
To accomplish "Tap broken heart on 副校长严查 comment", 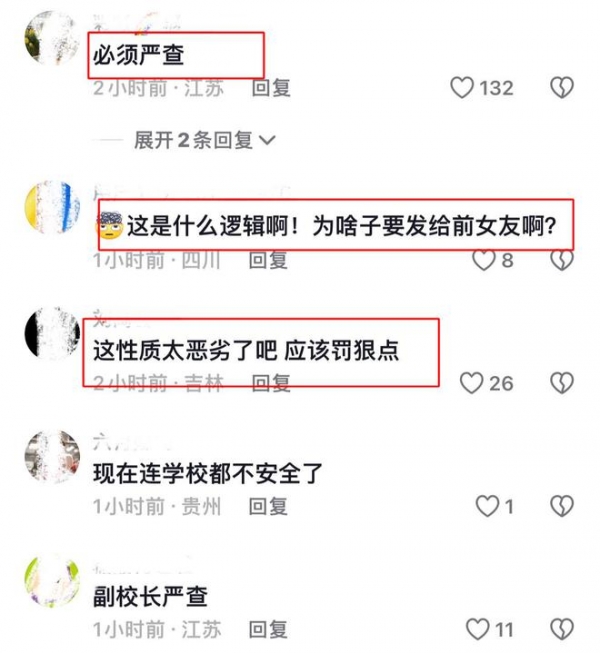I will [x=562, y=629].
